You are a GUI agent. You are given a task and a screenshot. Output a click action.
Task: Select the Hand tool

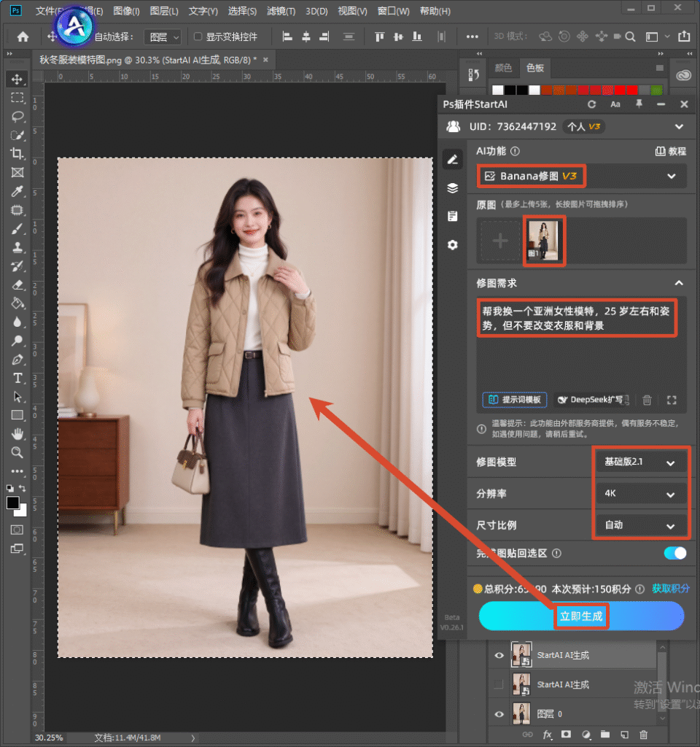pos(17,433)
